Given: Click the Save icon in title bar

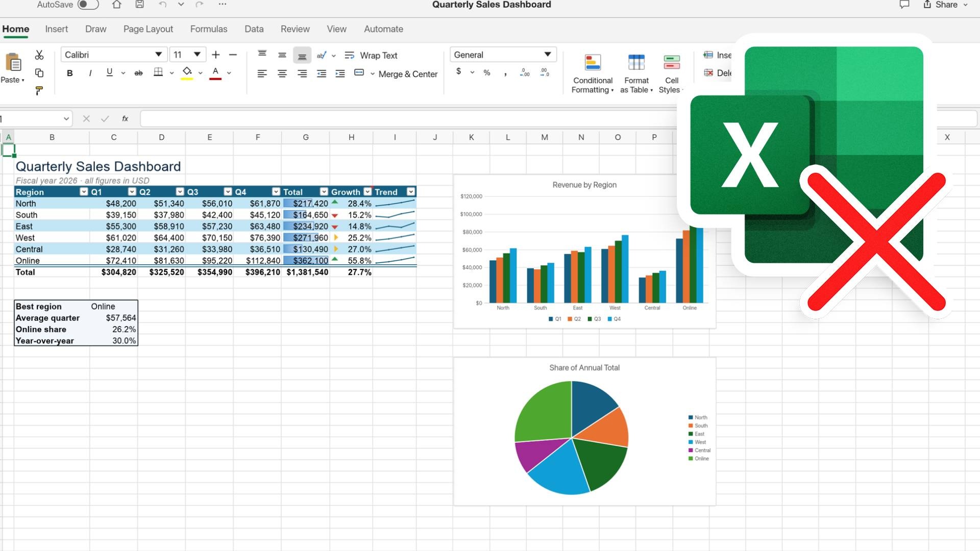Looking at the screenshot, I should pyautogui.click(x=139, y=5).
